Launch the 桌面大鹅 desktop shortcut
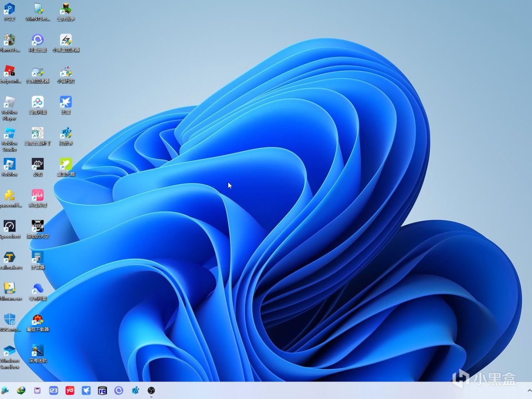Screen dimensions: 532x399 point(66,167)
